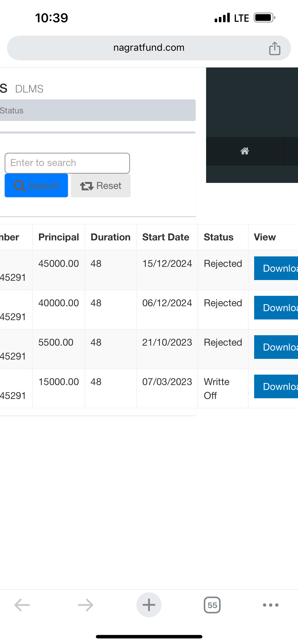
Task: Tap the browser forward arrow
Action: 85,605
